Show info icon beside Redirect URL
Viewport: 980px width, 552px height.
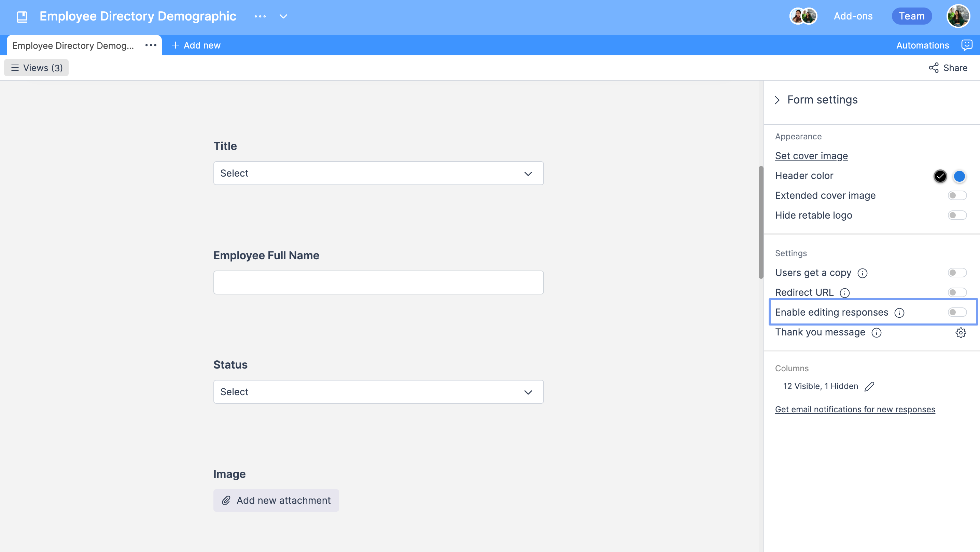[844, 293]
